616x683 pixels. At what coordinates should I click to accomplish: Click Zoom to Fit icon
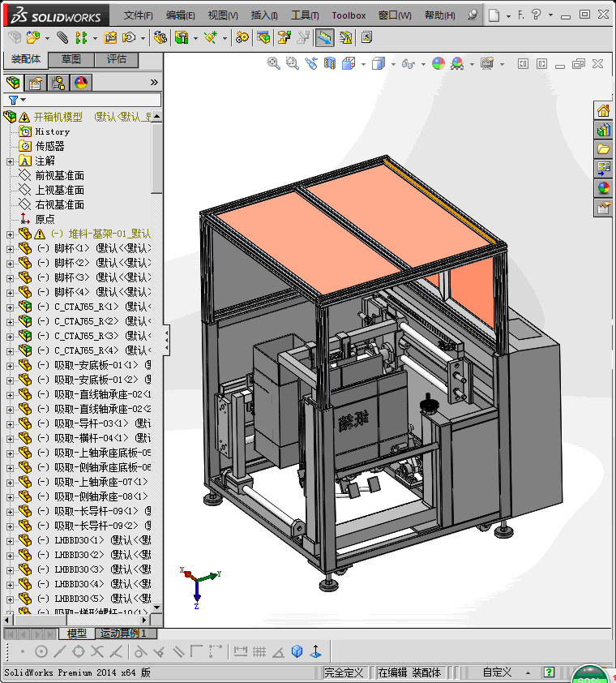pos(273,63)
